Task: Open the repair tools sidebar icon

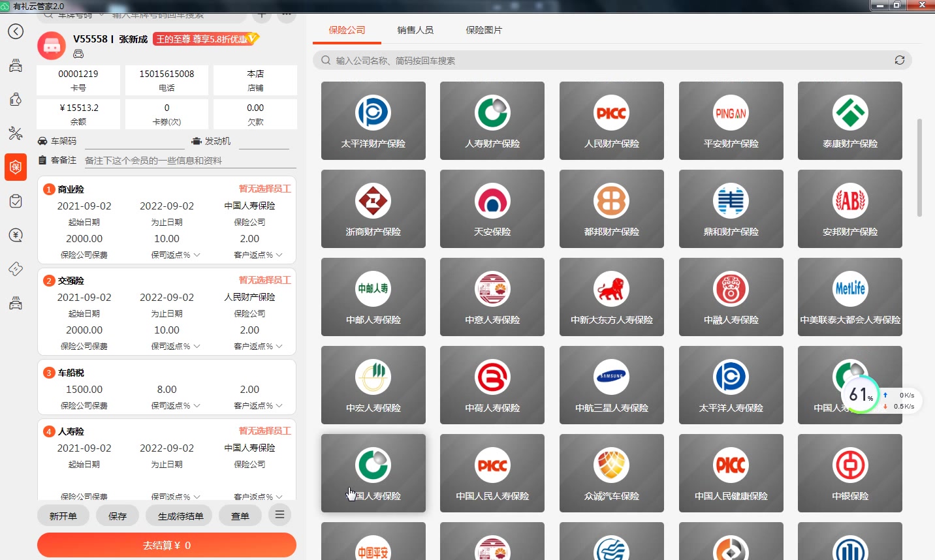Action: tap(16, 133)
